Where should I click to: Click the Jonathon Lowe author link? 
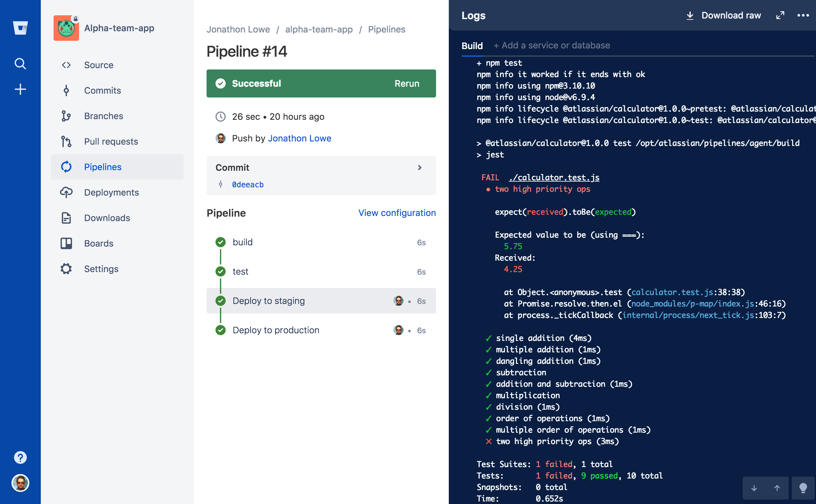[x=299, y=138]
